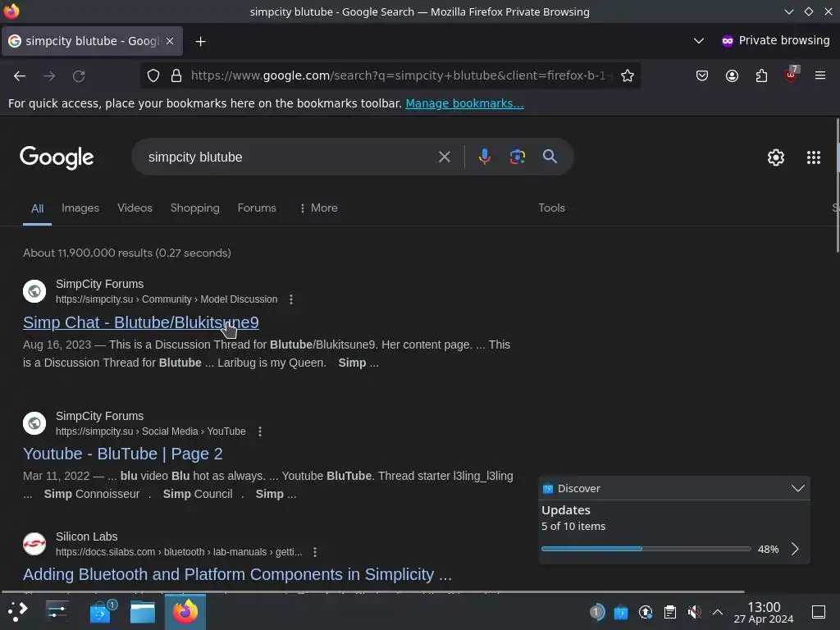Open the Firefox account icon
Image resolution: width=840 pixels, height=630 pixels.
coord(732,75)
